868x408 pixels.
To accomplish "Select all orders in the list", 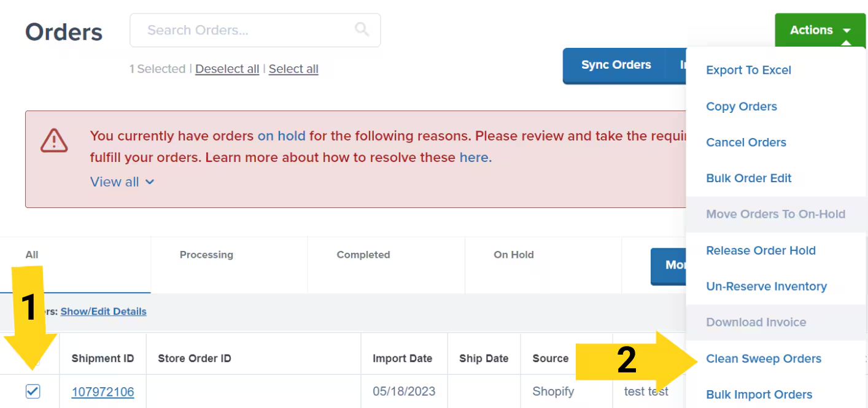I will pos(293,69).
